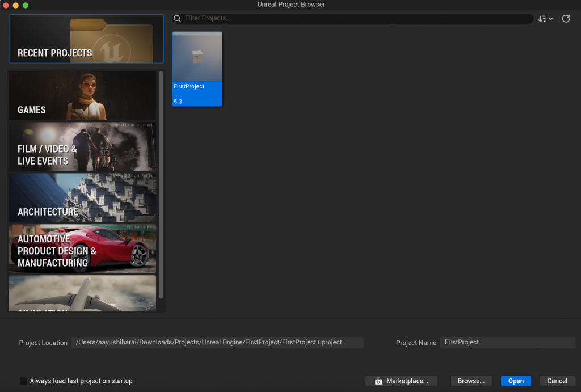Minimize the window with yellow button
Viewport: 581px width, 392px height.
15,5
